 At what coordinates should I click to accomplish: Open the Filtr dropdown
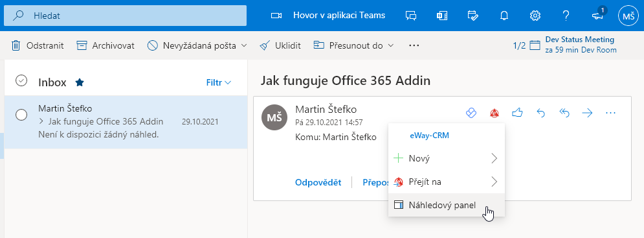coord(219,83)
